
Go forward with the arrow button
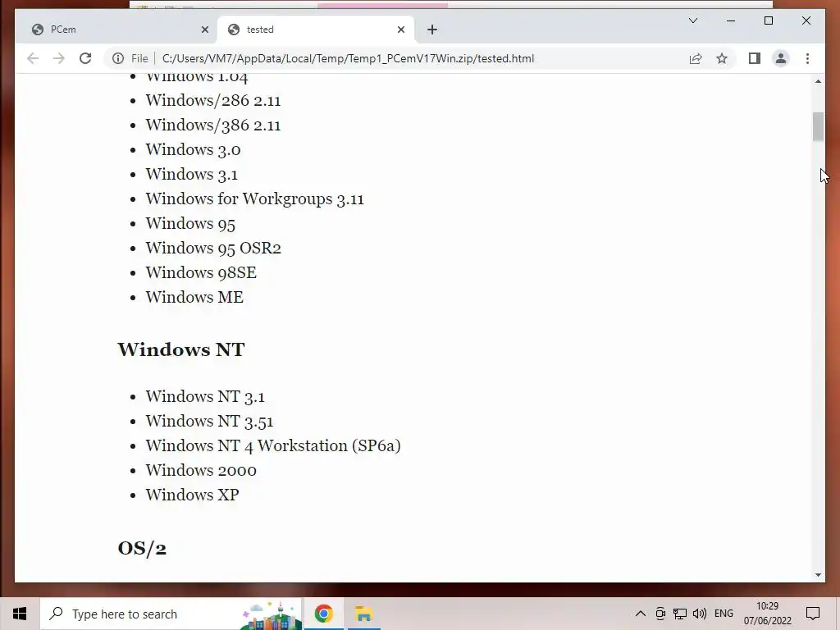pos(59,58)
